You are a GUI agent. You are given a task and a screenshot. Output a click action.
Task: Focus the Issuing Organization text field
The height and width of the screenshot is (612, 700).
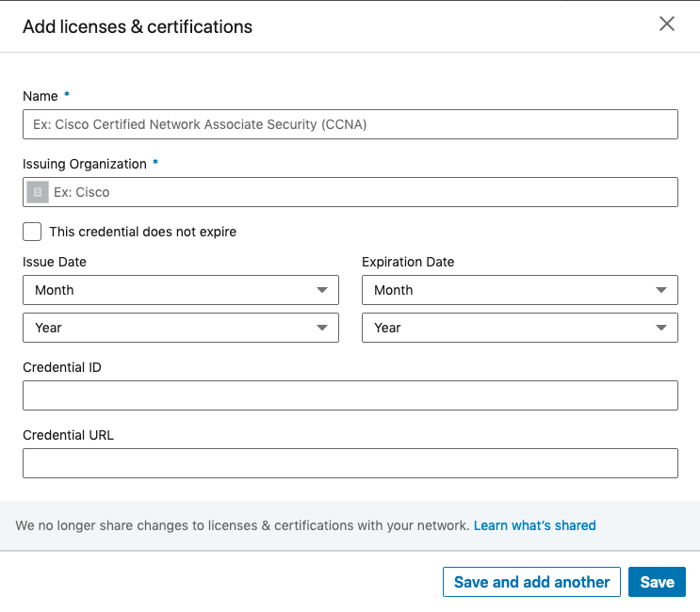coord(363,192)
